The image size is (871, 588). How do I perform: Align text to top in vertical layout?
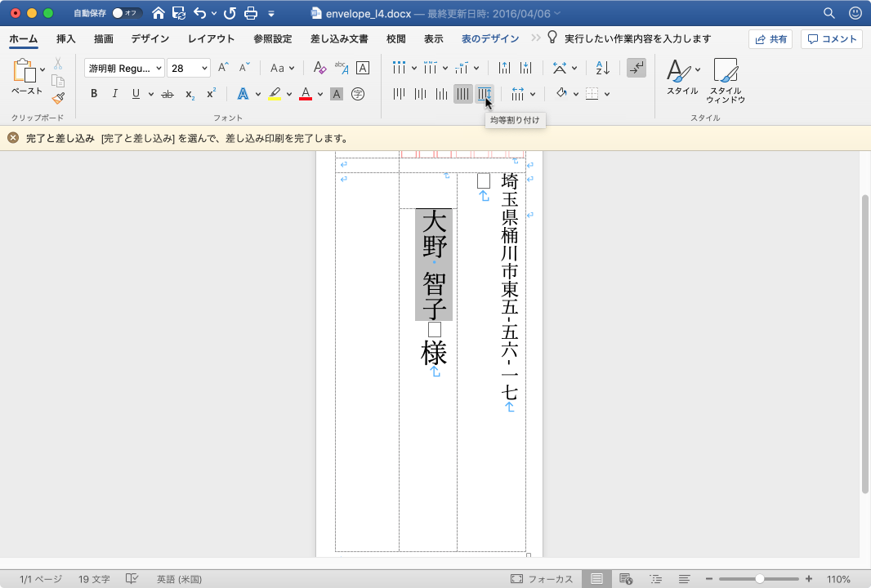[399, 94]
